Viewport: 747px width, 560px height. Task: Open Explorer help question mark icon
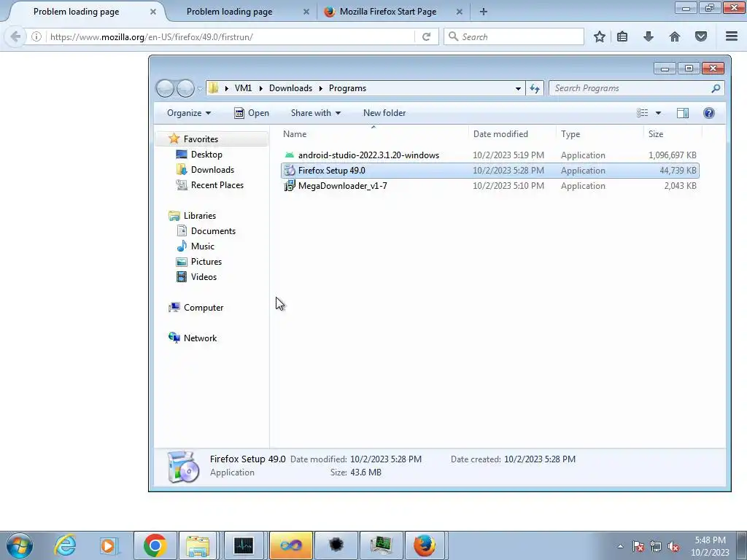[x=709, y=113]
